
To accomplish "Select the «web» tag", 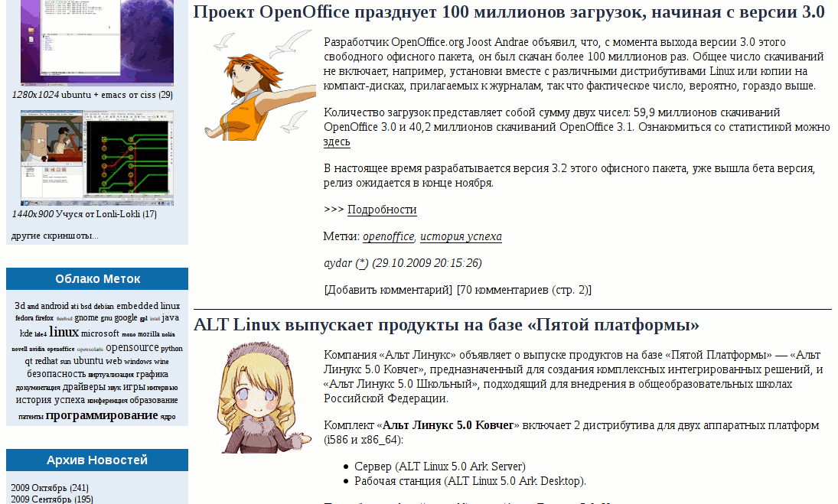I will [113, 362].
